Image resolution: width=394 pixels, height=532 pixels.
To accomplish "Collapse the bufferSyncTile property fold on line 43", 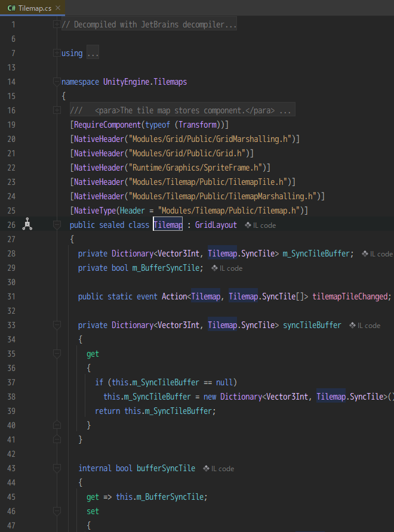I will click(x=57, y=468).
